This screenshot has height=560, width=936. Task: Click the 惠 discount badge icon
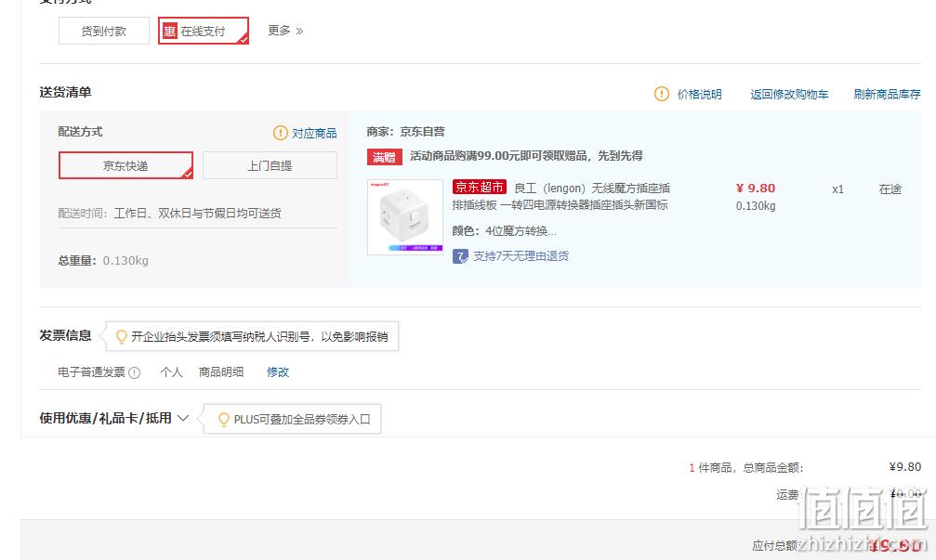[x=169, y=31]
